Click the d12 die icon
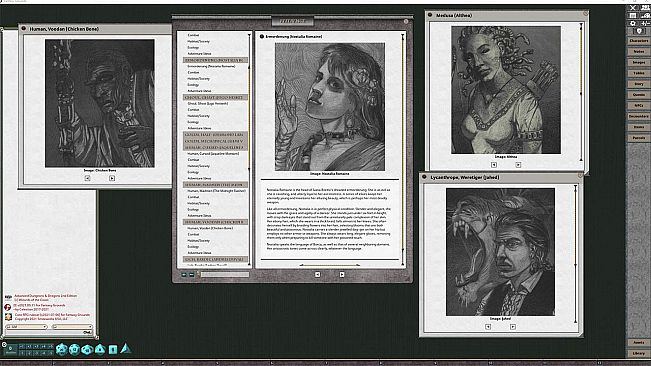Viewport: 651px width, 366px height. coord(74,349)
